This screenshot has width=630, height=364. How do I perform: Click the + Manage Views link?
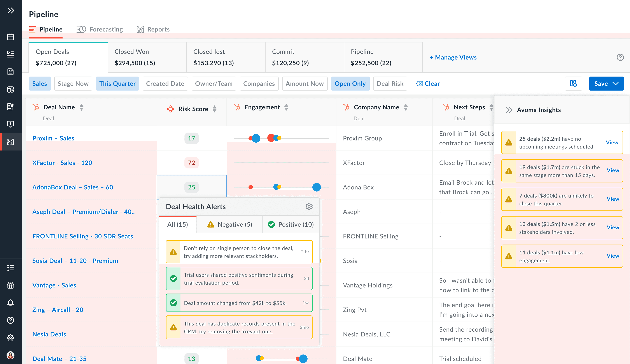(x=453, y=57)
